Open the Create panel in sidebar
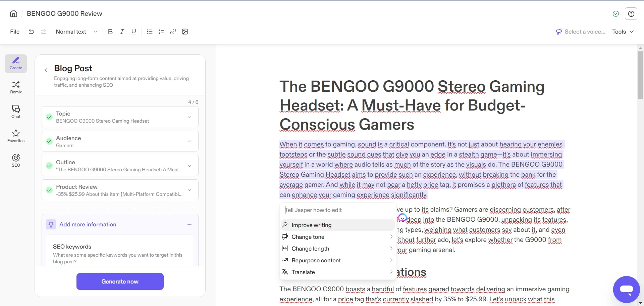 click(x=15, y=63)
